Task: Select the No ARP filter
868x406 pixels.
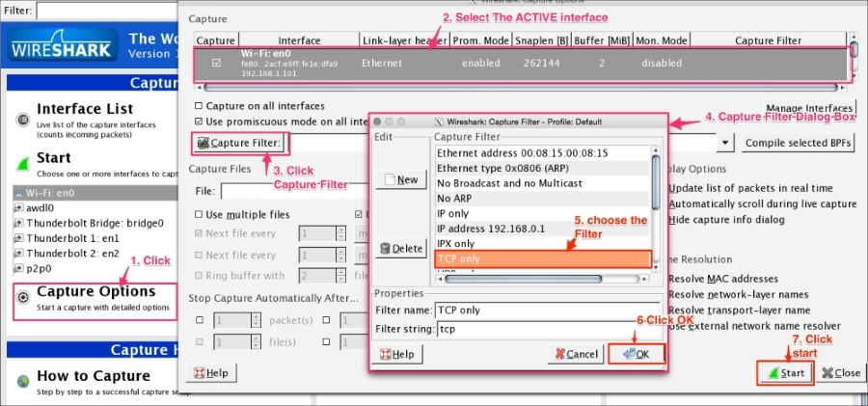Action: pyautogui.click(x=542, y=198)
